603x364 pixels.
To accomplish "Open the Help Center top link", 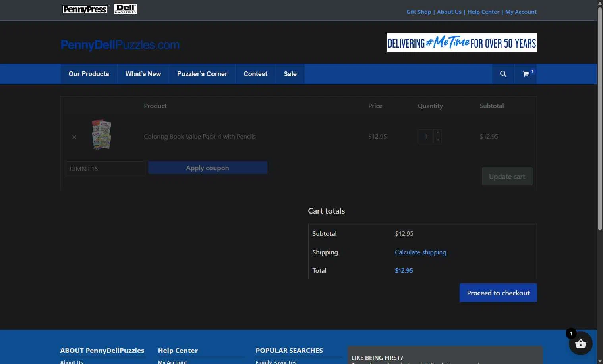I will pos(483,12).
